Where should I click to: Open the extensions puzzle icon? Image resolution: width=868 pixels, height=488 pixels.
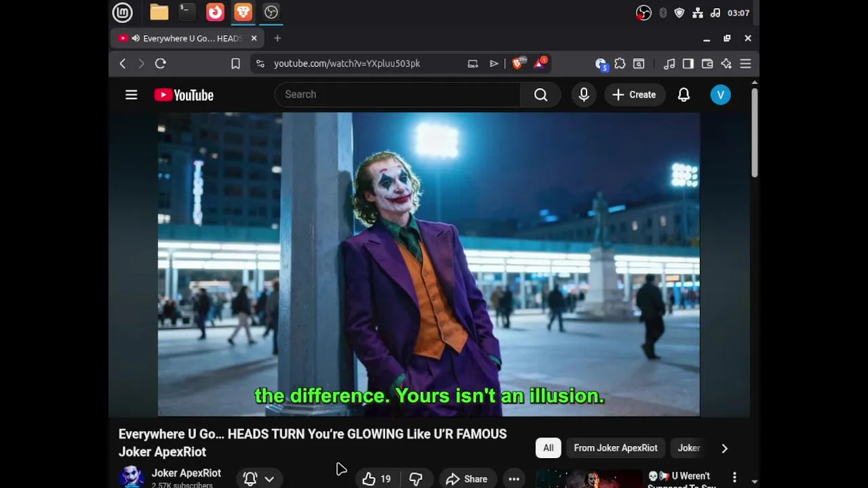(x=620, y=63)
